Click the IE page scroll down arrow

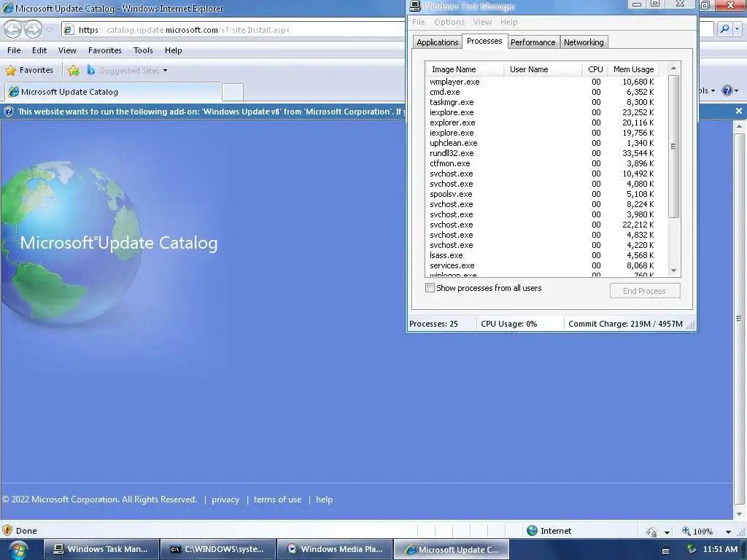point(739,514)
